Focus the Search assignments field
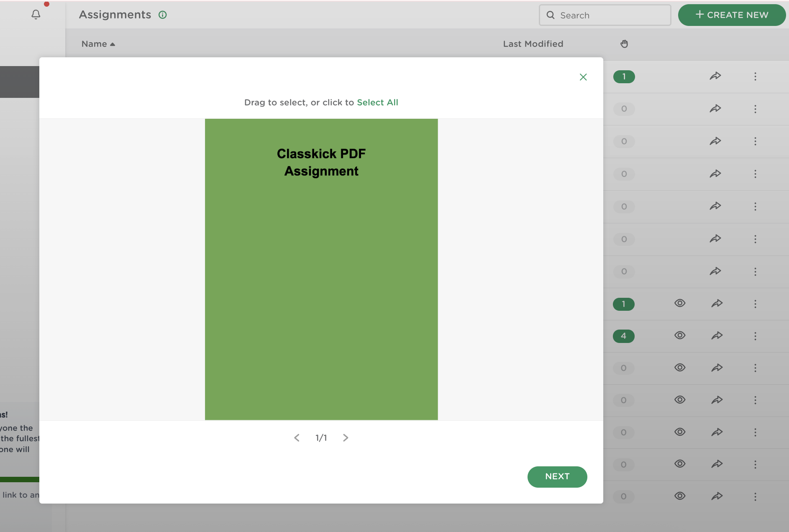Image resolution: width=789 pixels, height=532 pixels. coord(605,15)
